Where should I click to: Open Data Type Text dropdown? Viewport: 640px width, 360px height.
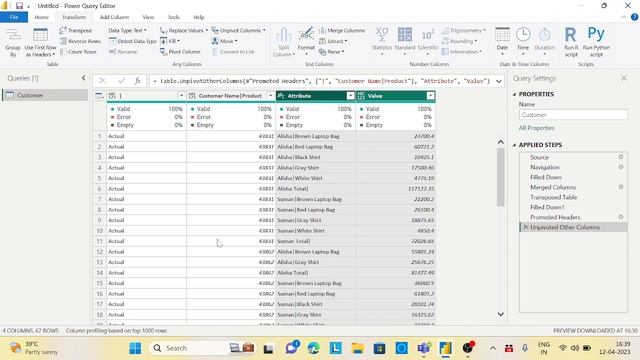click(127, 31)
